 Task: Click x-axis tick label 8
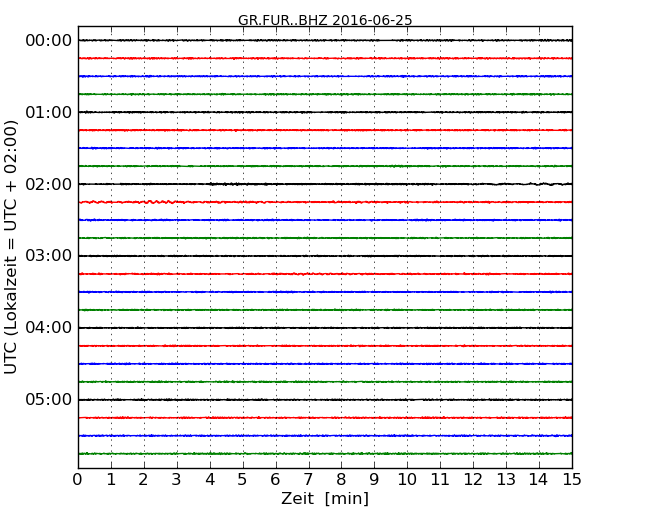[x=341, y=479]
